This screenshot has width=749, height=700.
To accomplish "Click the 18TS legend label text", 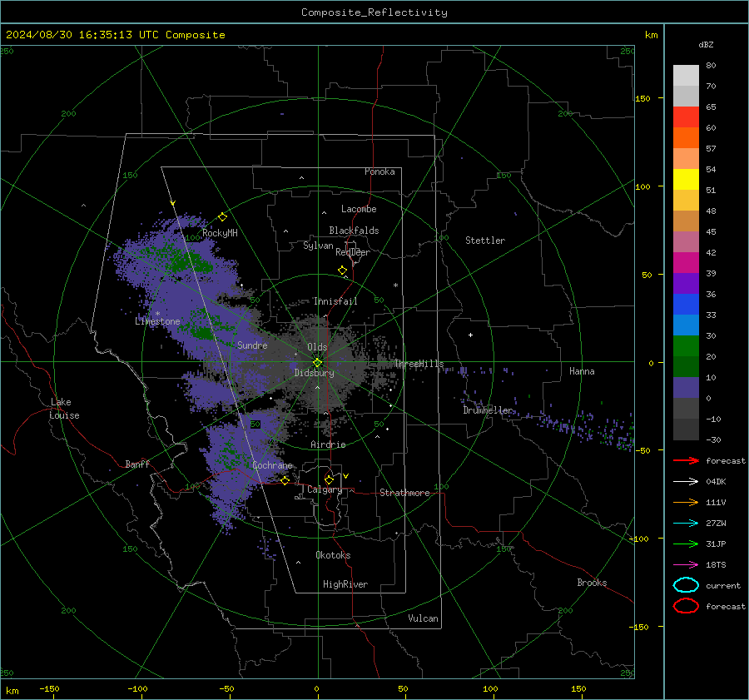I will click(716, 565).
